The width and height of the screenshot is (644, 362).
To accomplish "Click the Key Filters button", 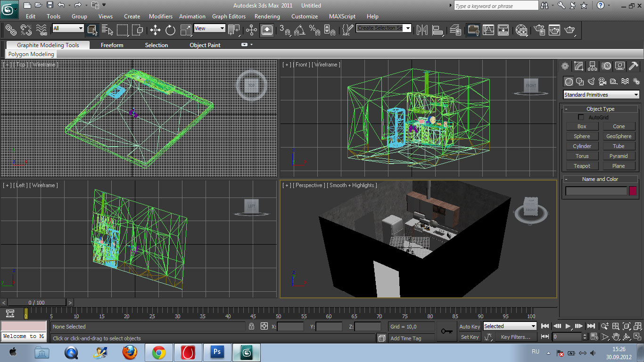I will coord(515,337).
